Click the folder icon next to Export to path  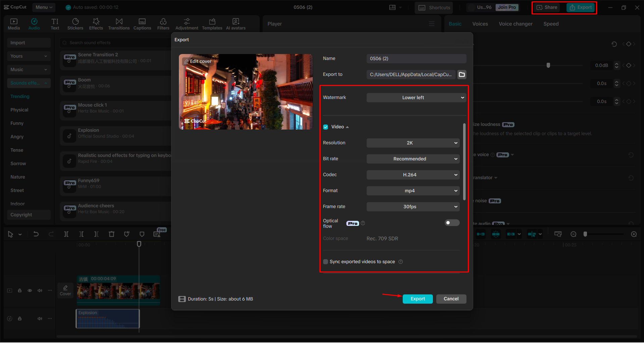tap(461, 74)
